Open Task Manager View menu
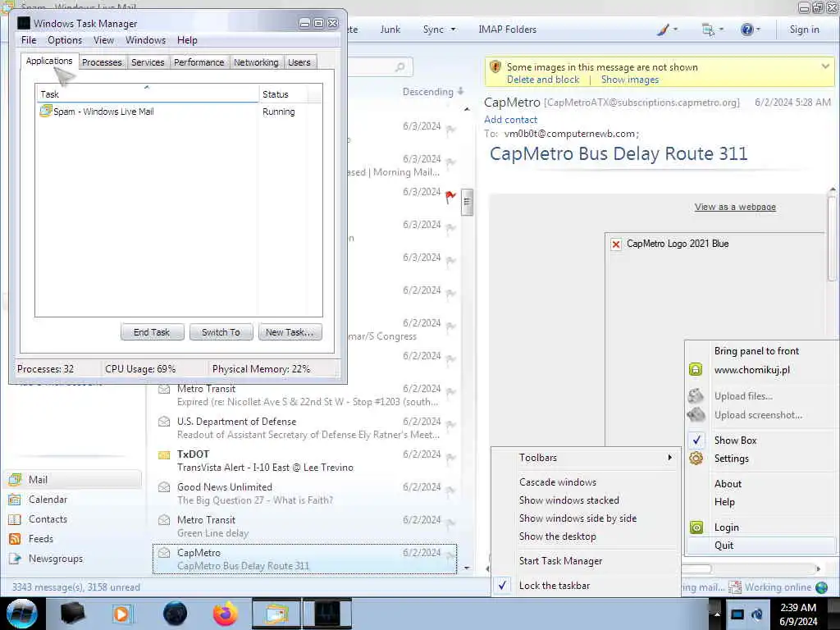Viewport: 840px width, 630px height. coord(103,40)
